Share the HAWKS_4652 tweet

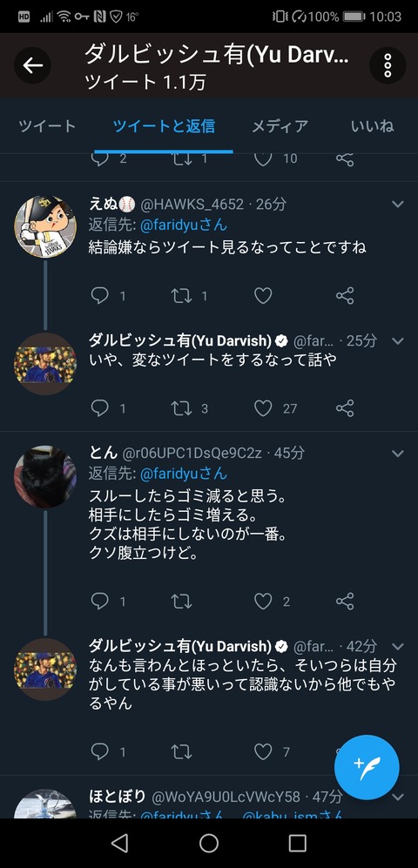(345, 296)
